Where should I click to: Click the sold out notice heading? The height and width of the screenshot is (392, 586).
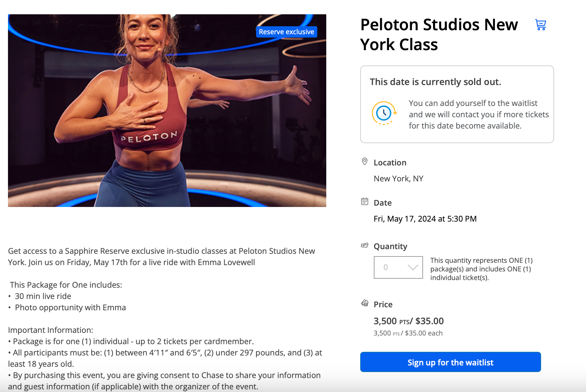435,82
